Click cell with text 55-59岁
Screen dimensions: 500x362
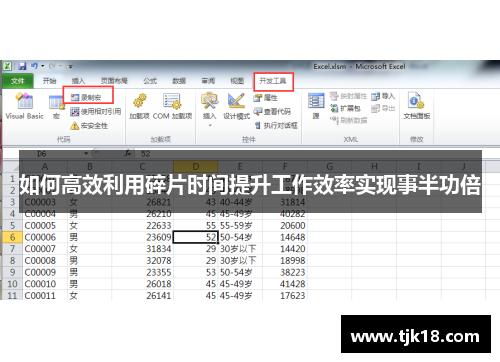[240, 226]
